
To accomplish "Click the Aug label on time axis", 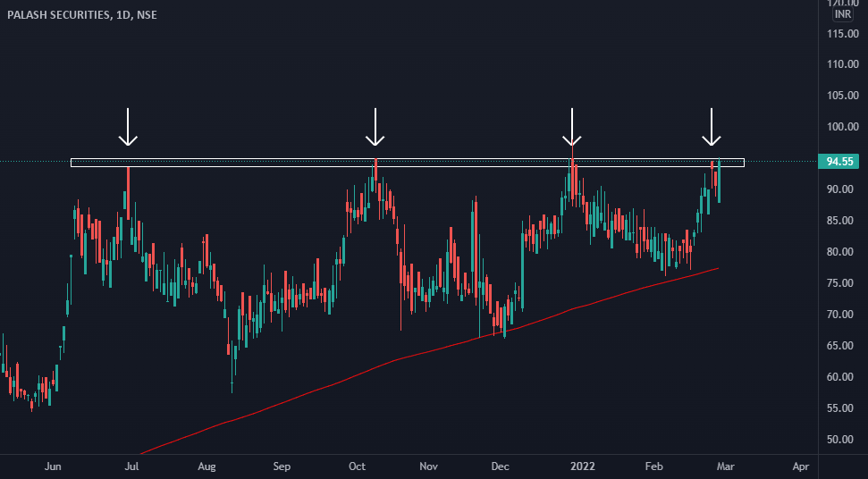I will pyautogui.click(x=206, y=466).
